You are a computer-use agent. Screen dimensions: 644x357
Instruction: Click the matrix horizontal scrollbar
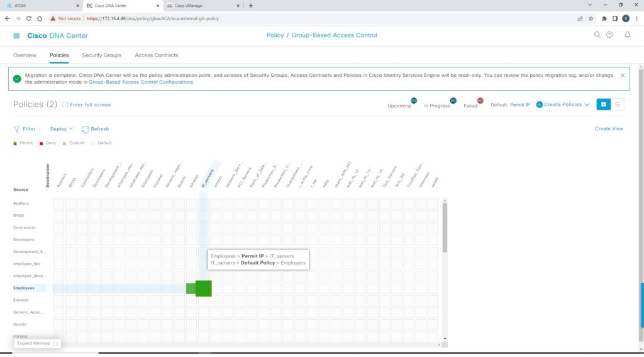247,344
